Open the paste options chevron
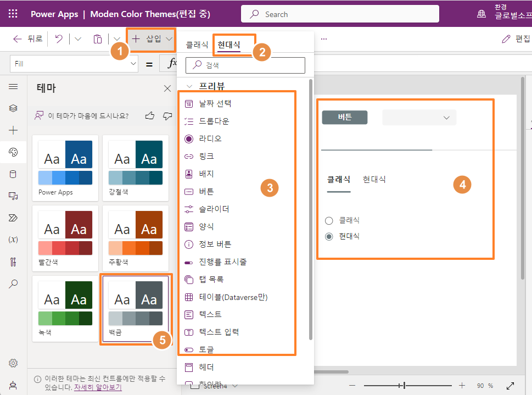The image size is (532, 395). click(117, 38)
